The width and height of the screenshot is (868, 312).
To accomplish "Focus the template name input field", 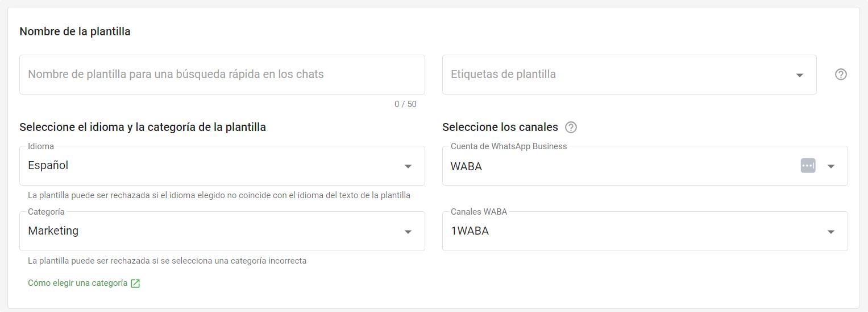I will (x=222, y=75).
